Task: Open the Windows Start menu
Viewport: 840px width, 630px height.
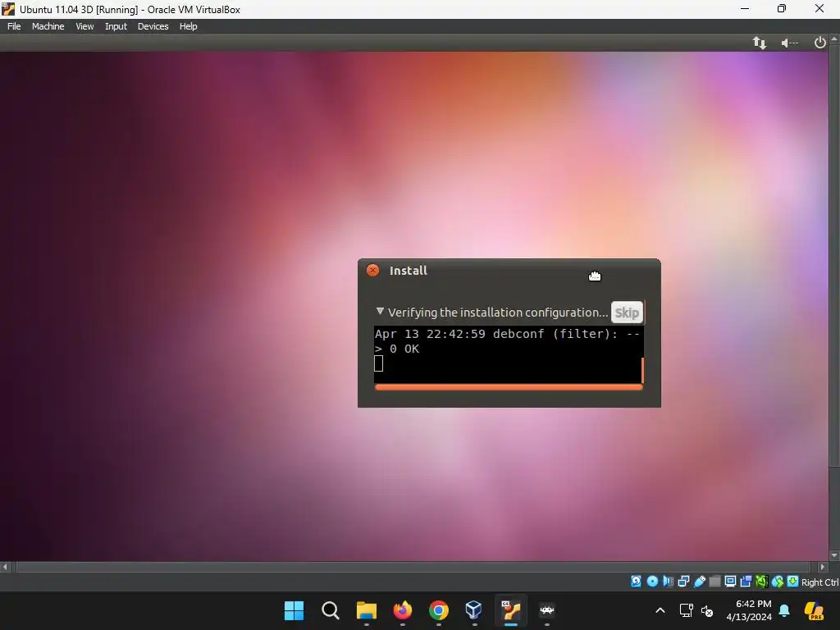Action: tap(294, 610)
